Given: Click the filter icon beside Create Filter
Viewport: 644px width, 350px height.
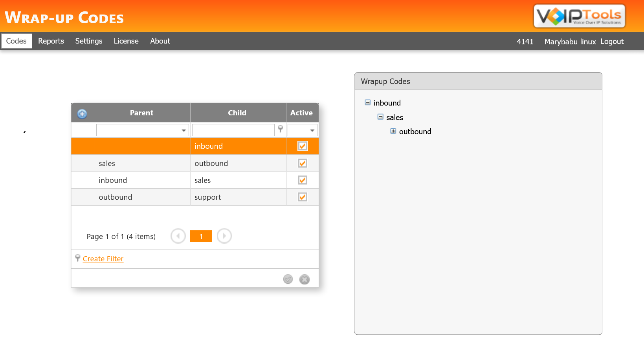Looking at the screenshot, I should pyautogui.click(x=77, y=258).
